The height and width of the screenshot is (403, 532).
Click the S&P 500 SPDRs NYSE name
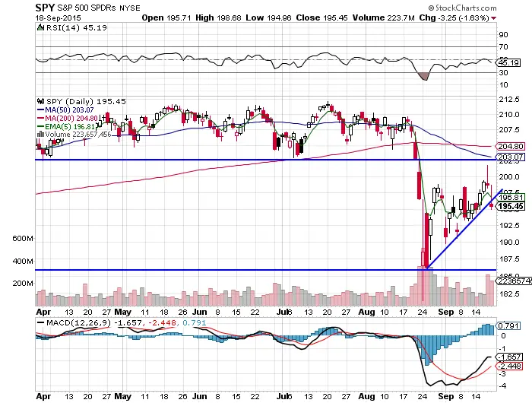pyautogui.click(x=99, y=8)
